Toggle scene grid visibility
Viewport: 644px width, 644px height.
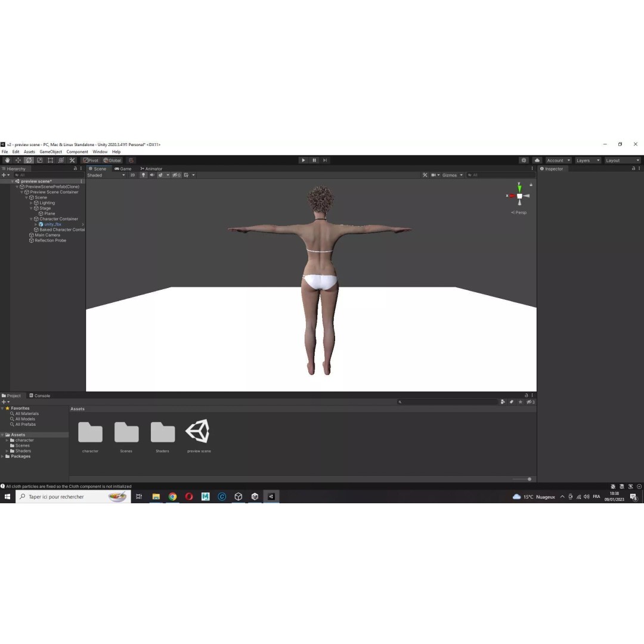pyautogui.click(x=186, y=175)
